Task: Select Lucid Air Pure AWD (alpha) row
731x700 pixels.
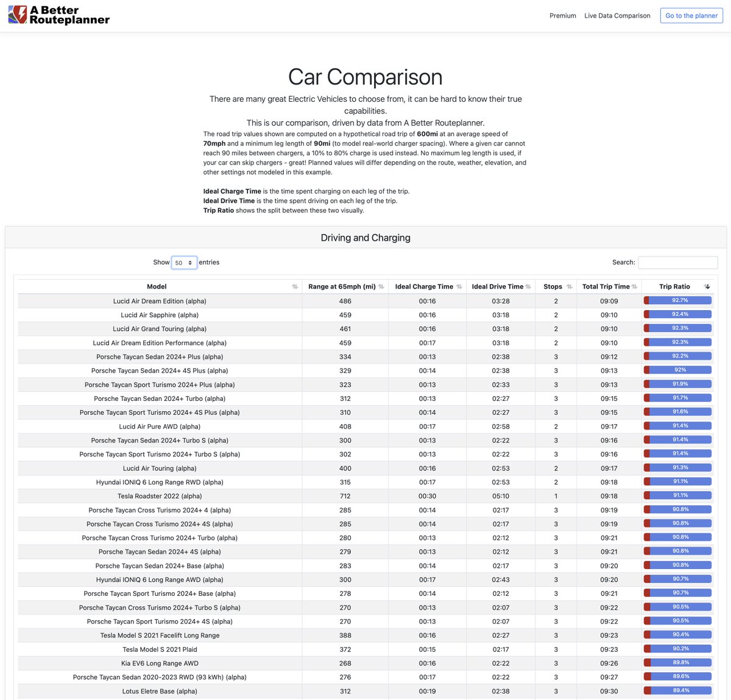Action: coord(365,426)
